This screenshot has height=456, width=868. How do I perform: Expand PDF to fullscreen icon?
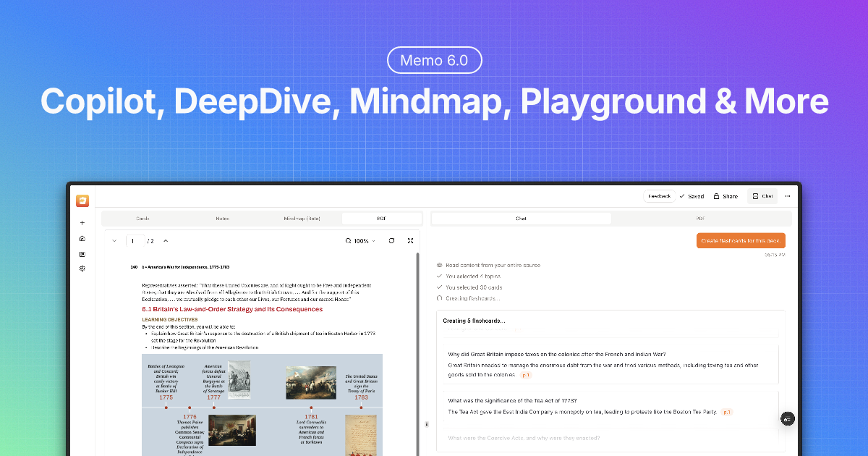[411, 241]
